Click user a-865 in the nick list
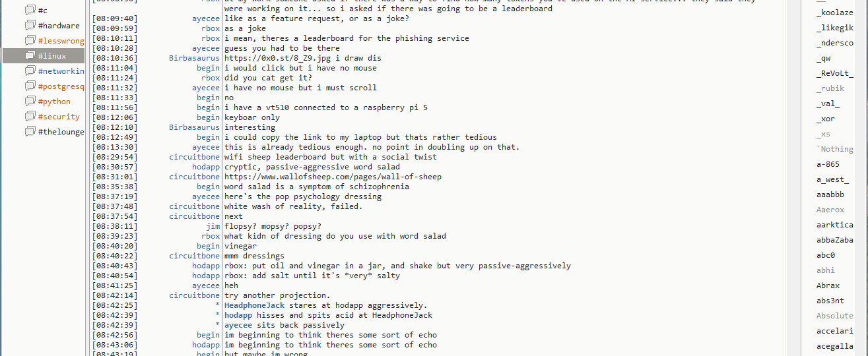The height and width of the screenshot is (356, 868). coord(828,164)
